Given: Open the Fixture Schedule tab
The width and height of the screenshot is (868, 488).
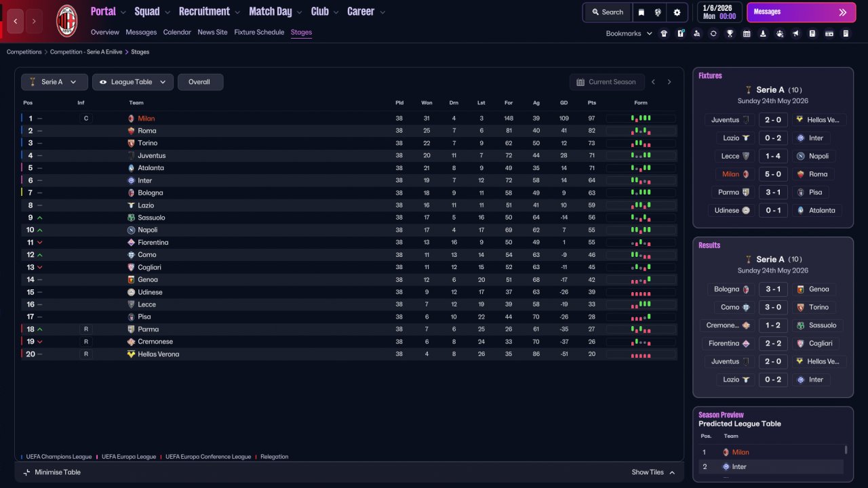Looking at the screenshot, I should (x=259, y=32).
